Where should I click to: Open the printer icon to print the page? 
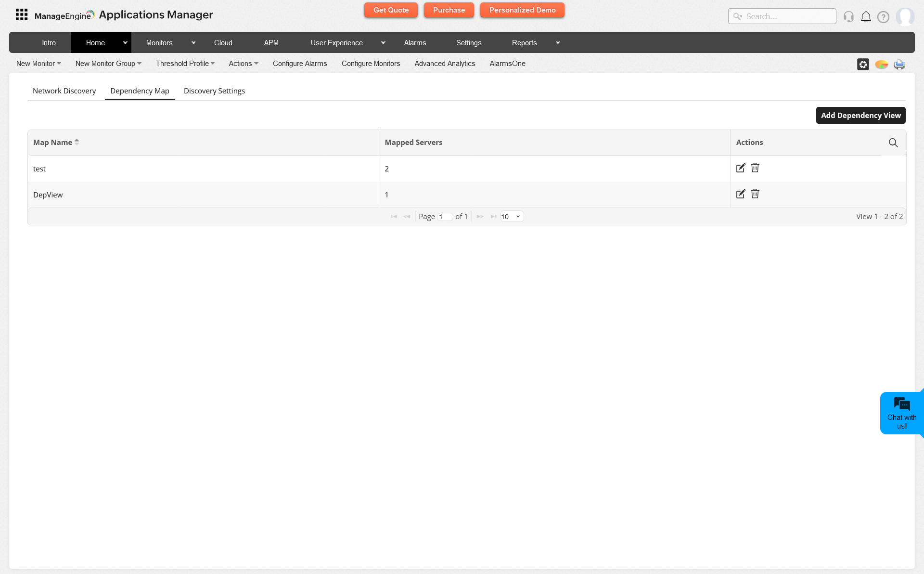tap(899, 64)
